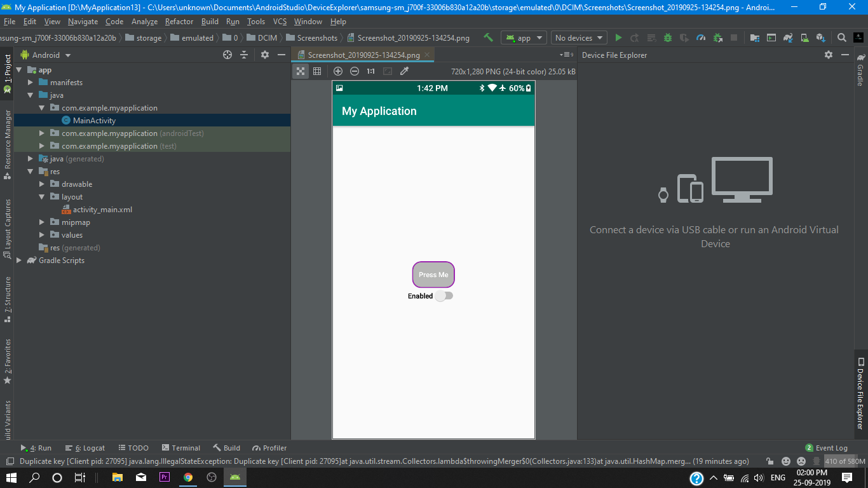Open the Refactor menu
This screenshot has height=488, width=868.
[x=179, y=22]
